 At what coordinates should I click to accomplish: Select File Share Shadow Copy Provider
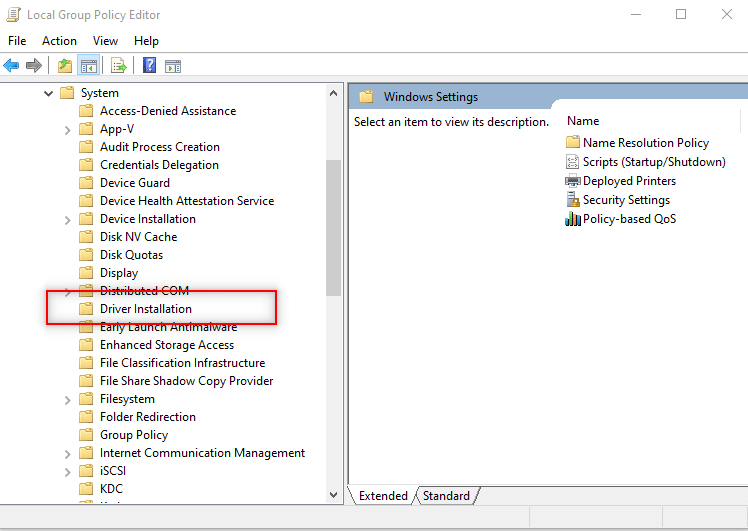pos(187,381)
